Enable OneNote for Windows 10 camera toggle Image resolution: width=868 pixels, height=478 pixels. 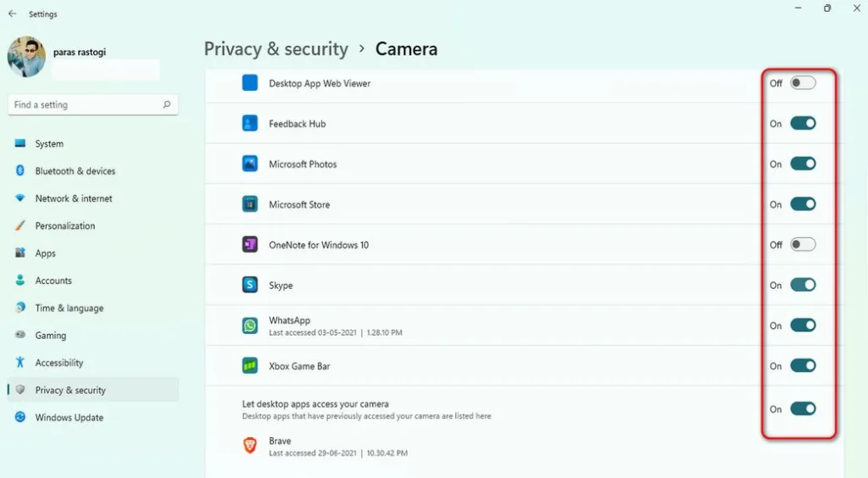point(803,245)
